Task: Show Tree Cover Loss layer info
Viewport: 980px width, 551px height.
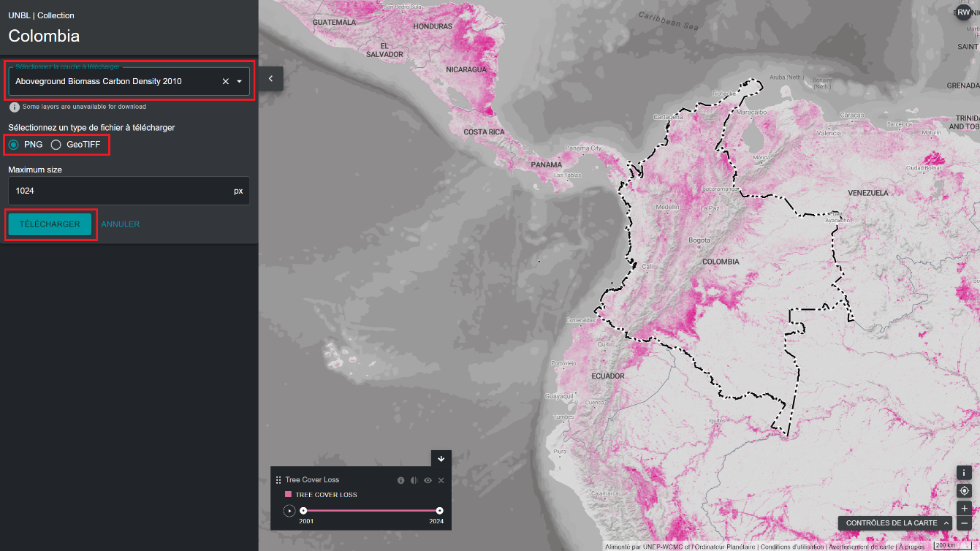Action: click(400, 480)
